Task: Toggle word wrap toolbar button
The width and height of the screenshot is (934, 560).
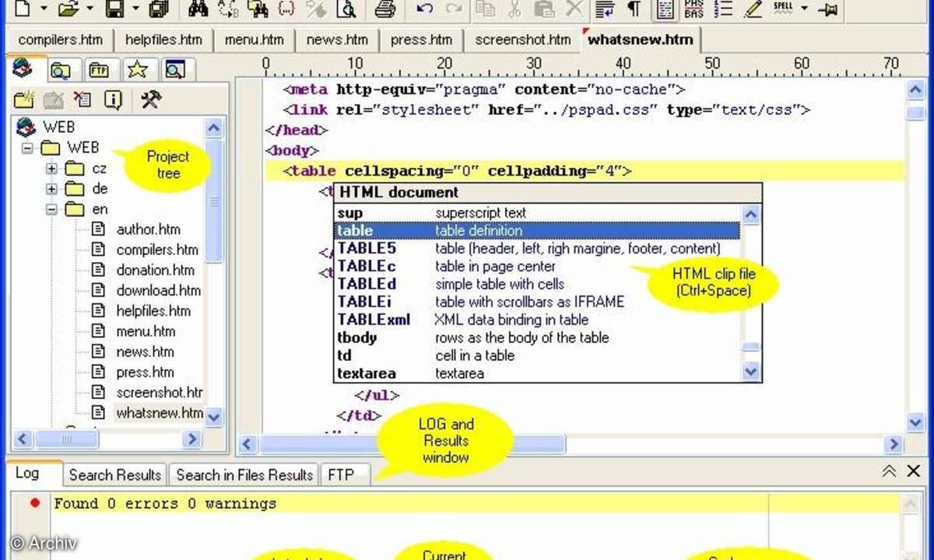Action: pos(605,9)
